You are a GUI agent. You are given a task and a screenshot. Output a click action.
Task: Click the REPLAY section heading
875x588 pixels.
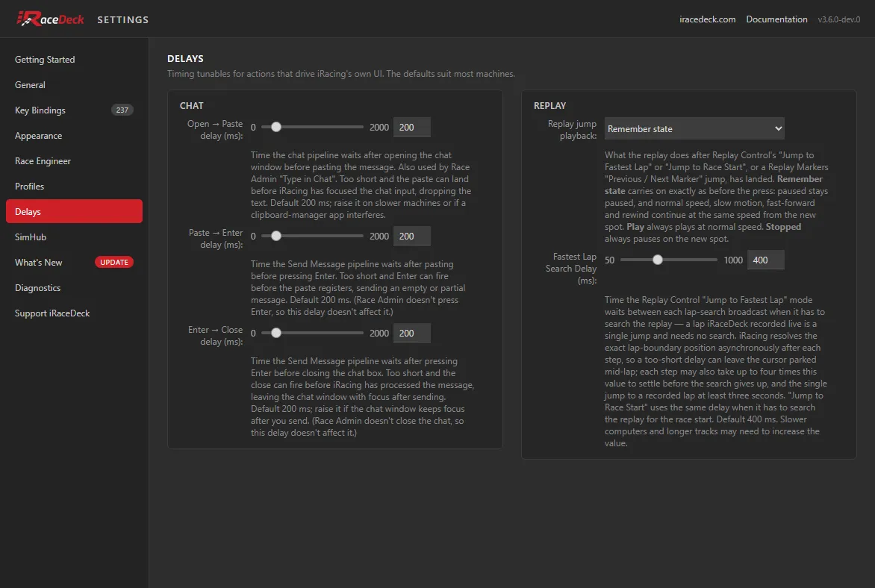(x=549, y=105)
